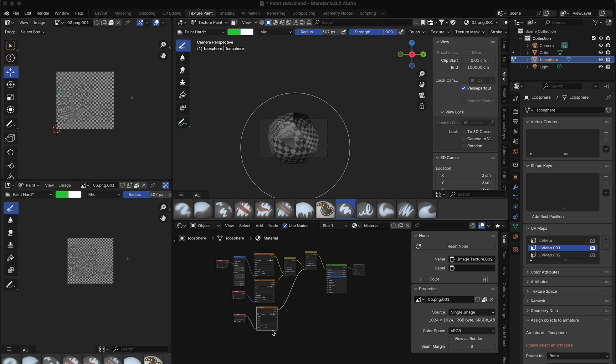Viewport: 616px width, 364px height.
Task: Toggle Use Nodes checkbox
Action: [x=285, y=226]
